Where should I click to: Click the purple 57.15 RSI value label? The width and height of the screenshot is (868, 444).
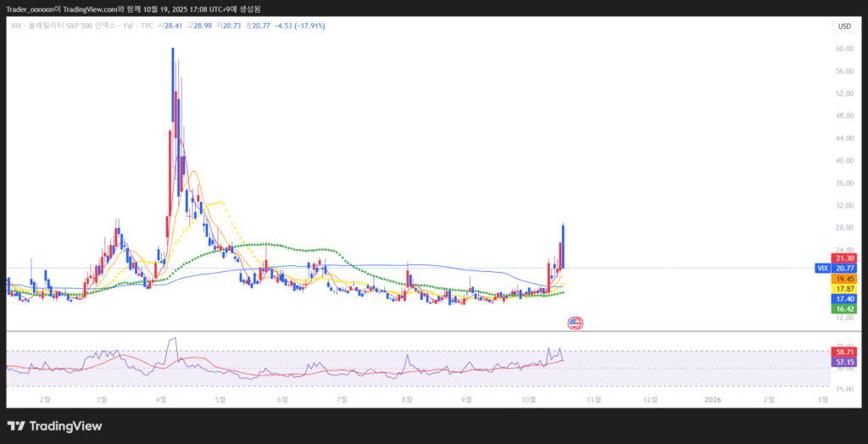pyautogui.click(x=844, y=362)
